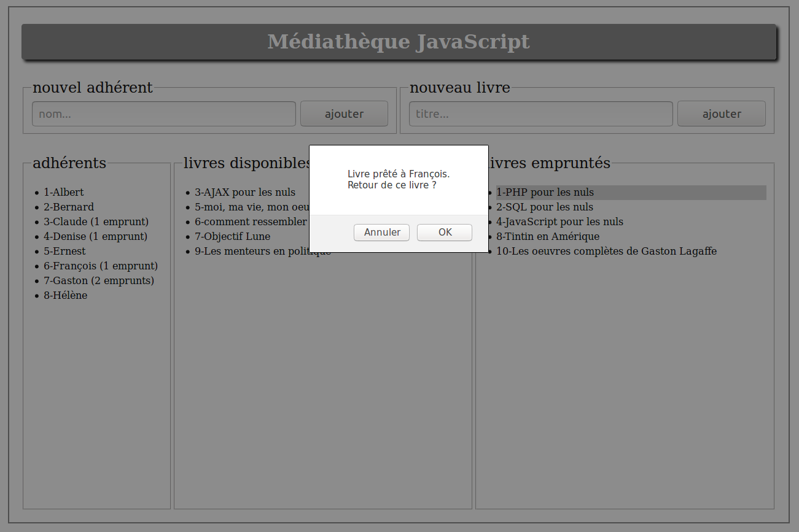Open 7-Gaston (2 emprunts) entry
The height and width of the screenshot is (532, 799).
click(99, 281)
